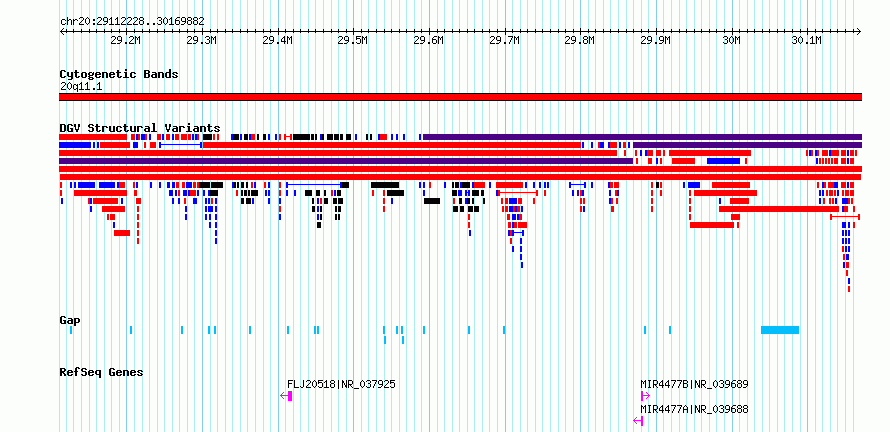Select the large cyan Gap block

780,330
